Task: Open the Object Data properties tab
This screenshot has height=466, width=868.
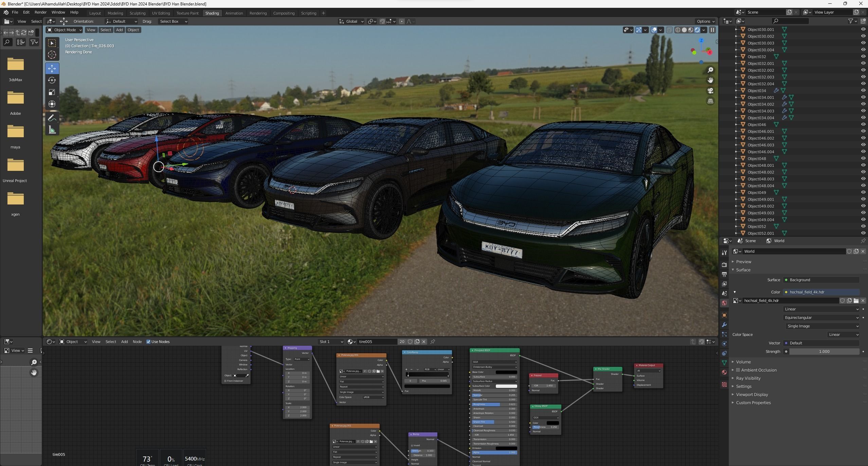Action: (x=724, y=363)
